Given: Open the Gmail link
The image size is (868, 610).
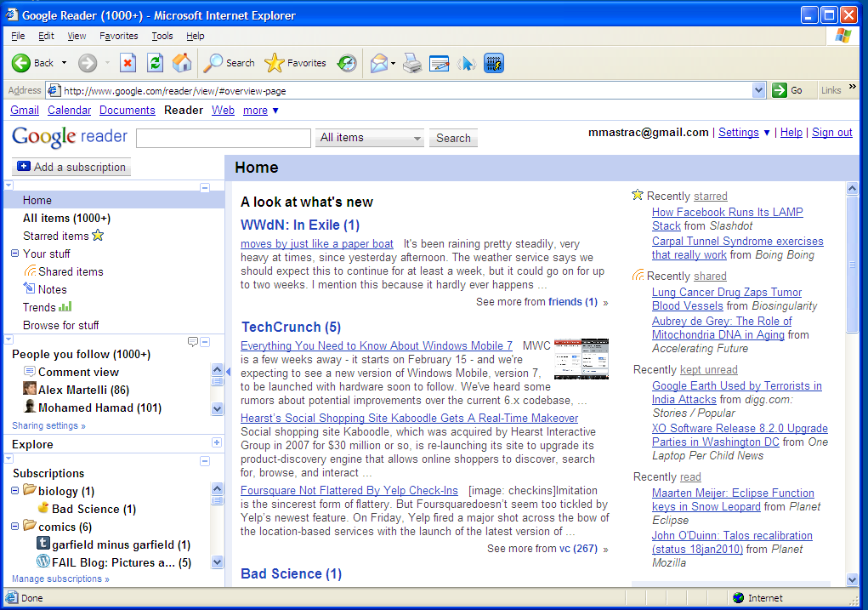Looking at the screenshot, I should [25, 111].
